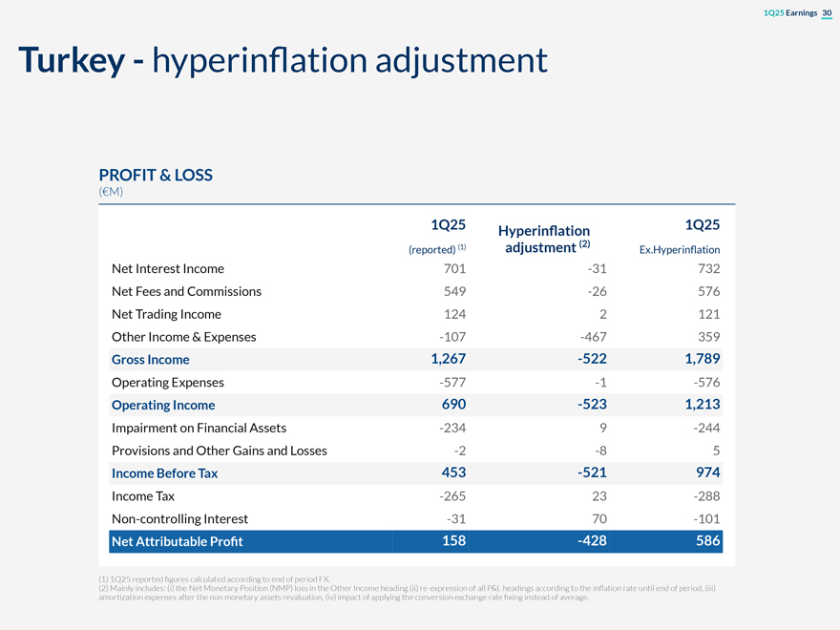Select the Operating Expenses ex-hyperinflation value -576
The width and height of the screenshot is (840, 630).
click(706, 383)
